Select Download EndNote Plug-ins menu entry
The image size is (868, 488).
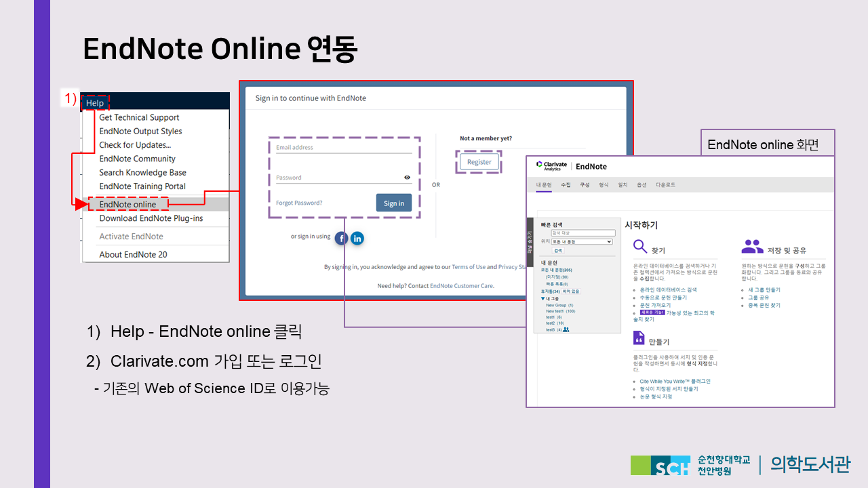pos(151,218)
